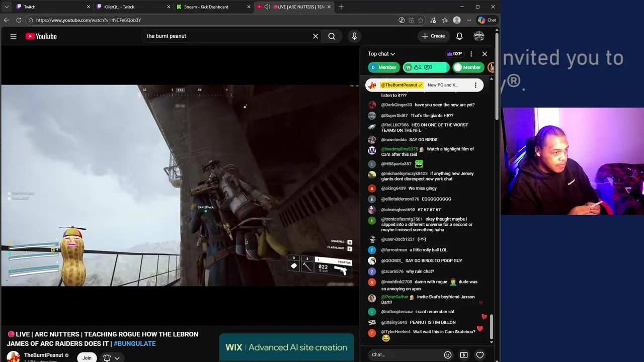Viewport: 644px width, 362px height.
Task: Open pinned message options menu
Action: [475, 85]
